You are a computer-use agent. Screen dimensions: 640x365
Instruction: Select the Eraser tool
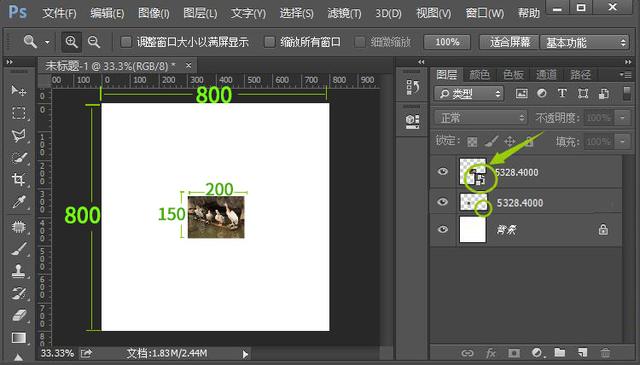click(x=19, y=315)
